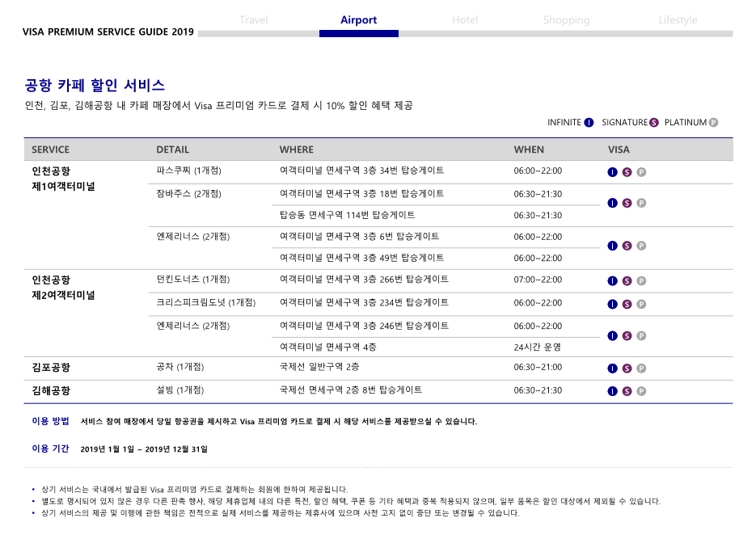Click the WHERE column header
Viewport: 756px width, 535px height.
[x=297, y=150]
